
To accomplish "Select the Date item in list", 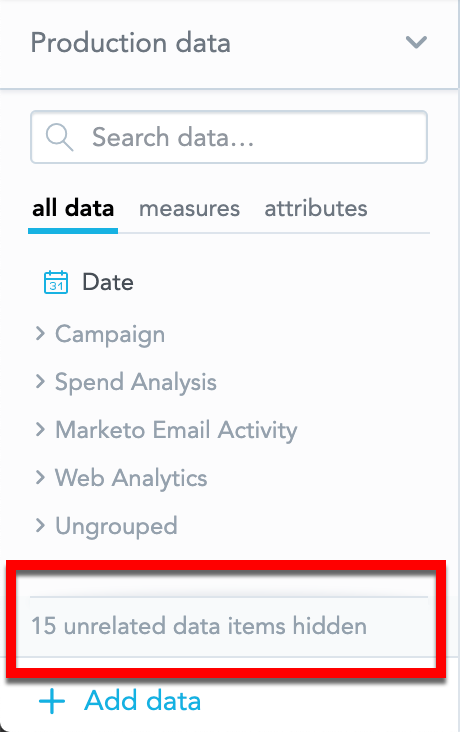I will point(108,282).
